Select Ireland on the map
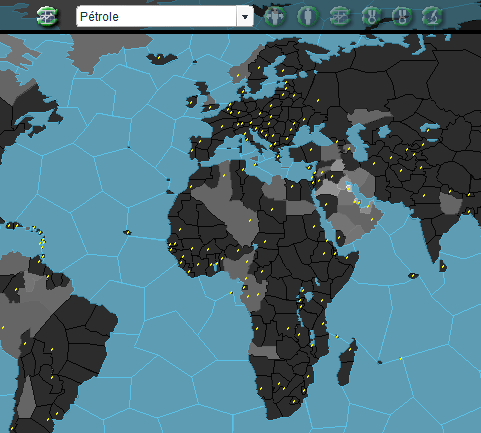481x433 pixels. coord(192,101)
